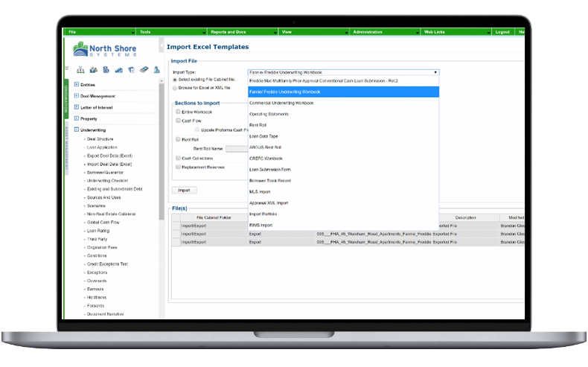
Task: Choose Loan Submission Form option
Action: [344, 170]
